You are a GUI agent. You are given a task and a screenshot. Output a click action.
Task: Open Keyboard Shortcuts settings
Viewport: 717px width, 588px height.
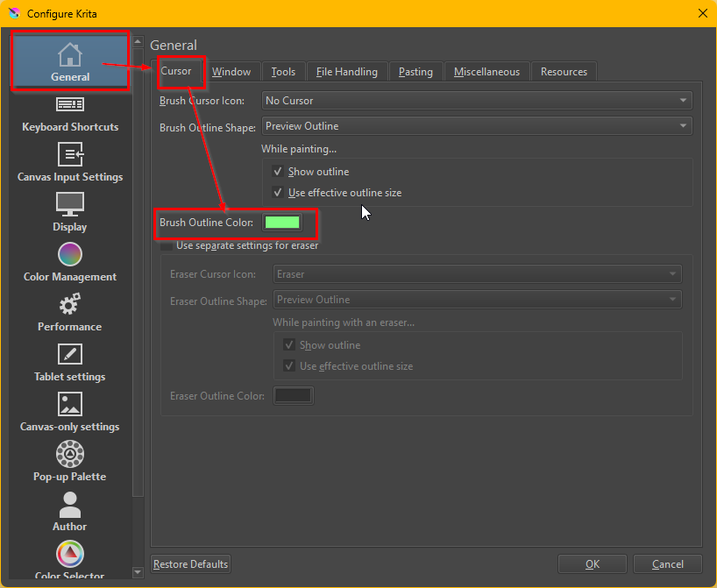[x=70, y=114]
